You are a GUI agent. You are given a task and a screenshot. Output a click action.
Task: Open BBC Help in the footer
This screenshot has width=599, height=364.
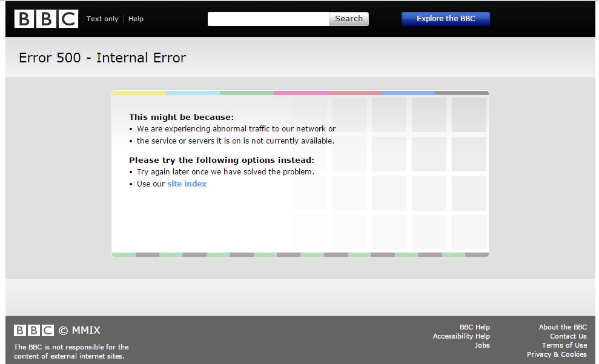point(474,327)
